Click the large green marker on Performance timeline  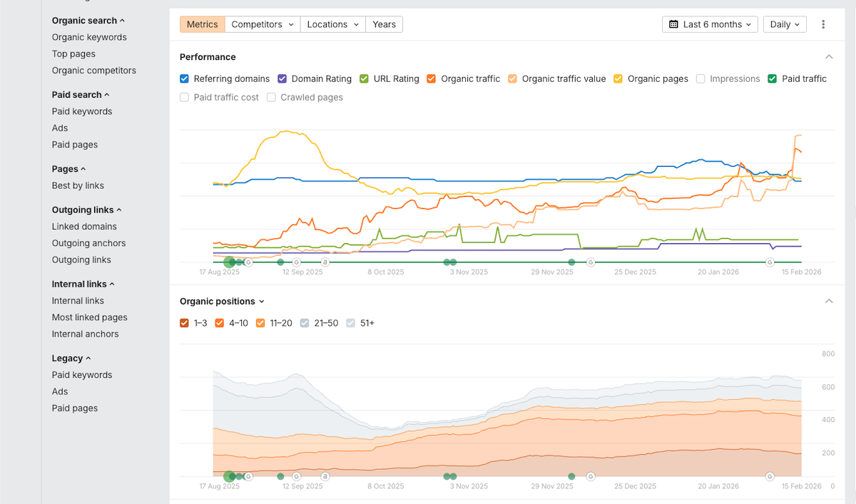coord(229,262)
